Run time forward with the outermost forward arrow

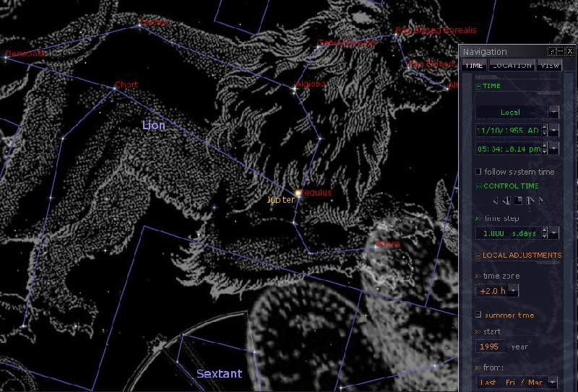coord(540,201)
